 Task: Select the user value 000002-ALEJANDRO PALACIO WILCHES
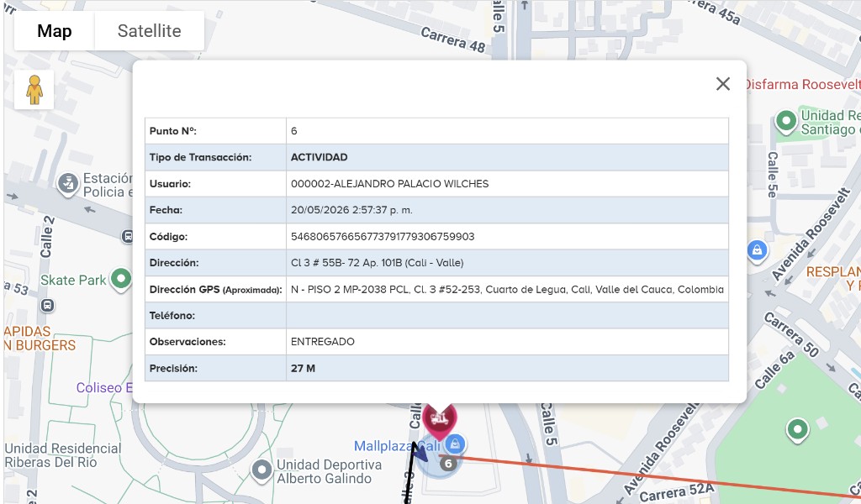(389, 184)
